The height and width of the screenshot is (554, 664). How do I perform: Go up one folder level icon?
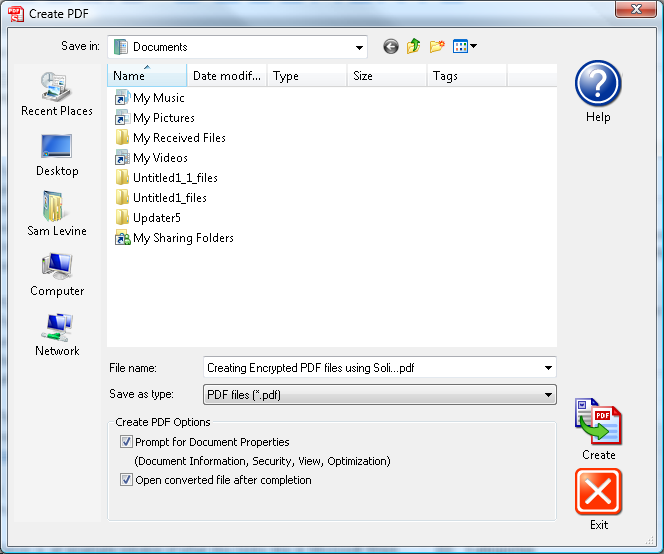tap(413, 46)
